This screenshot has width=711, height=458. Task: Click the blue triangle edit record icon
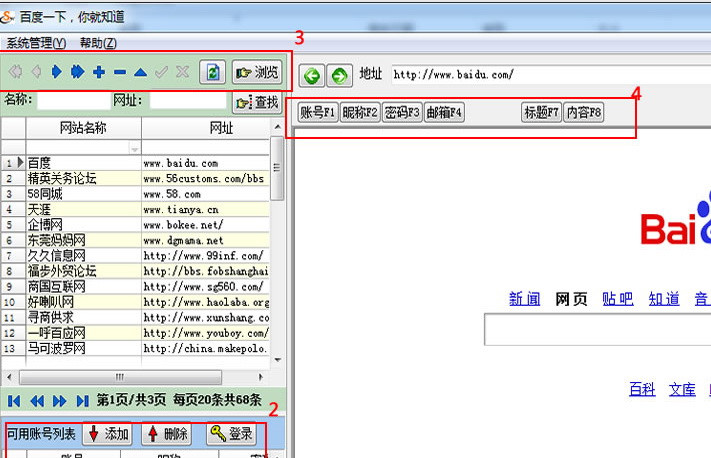tap(141, 72)
